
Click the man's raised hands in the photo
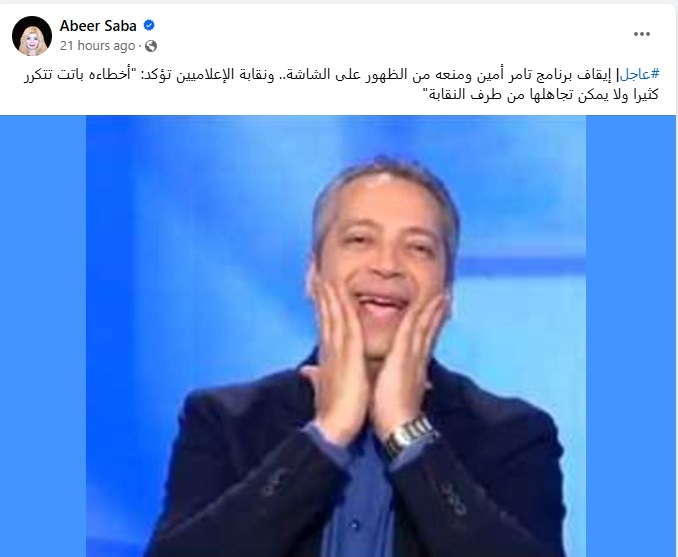pos(372,363)
